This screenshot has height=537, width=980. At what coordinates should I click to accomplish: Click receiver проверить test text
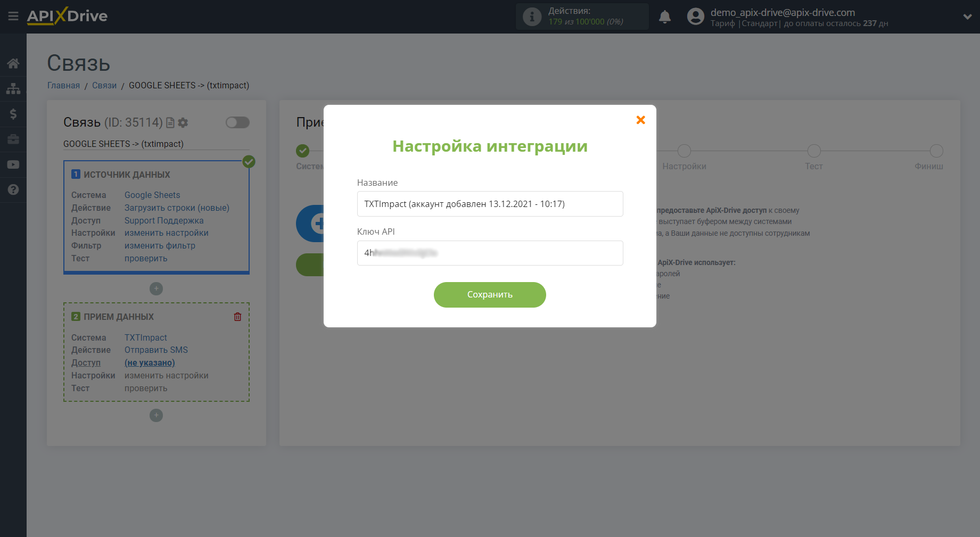(x=146, y=389)
